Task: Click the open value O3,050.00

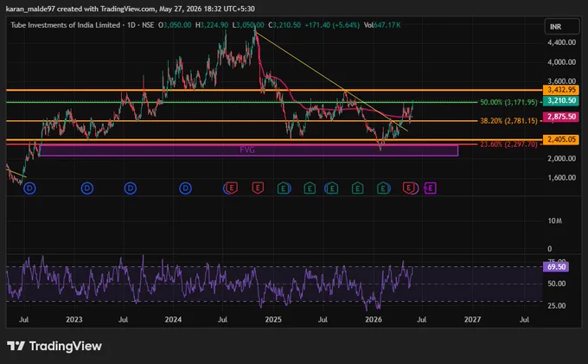Action: [x=175, y=25]
